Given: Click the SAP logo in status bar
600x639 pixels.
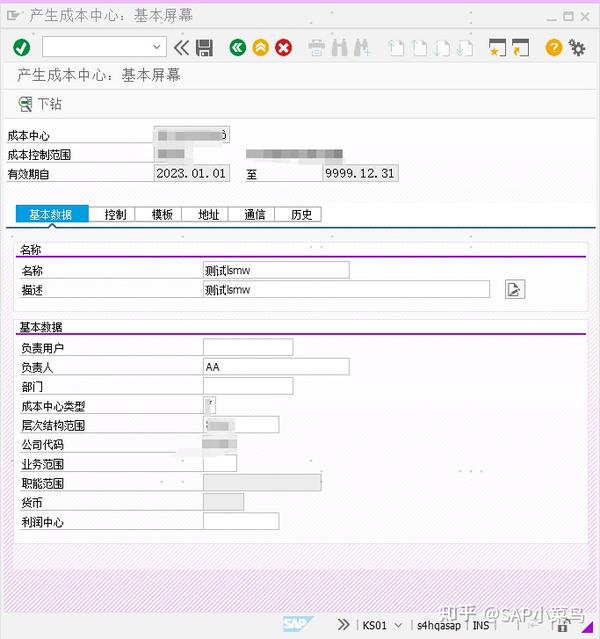Looking at the screenshot, I should (297, 624).
